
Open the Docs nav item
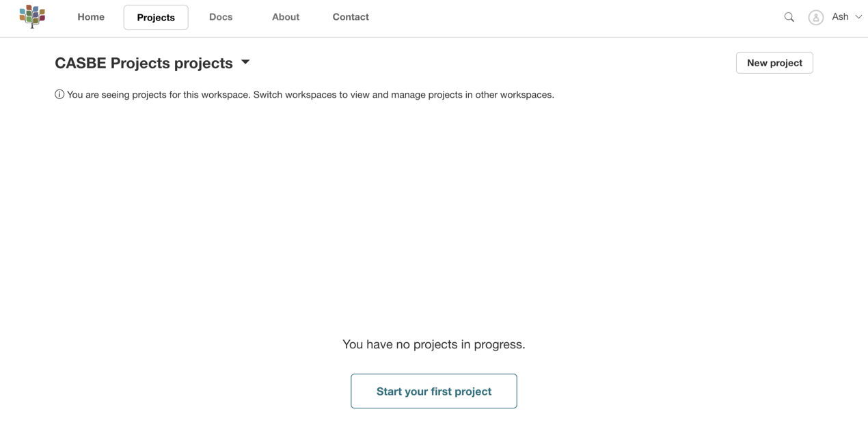221,17
